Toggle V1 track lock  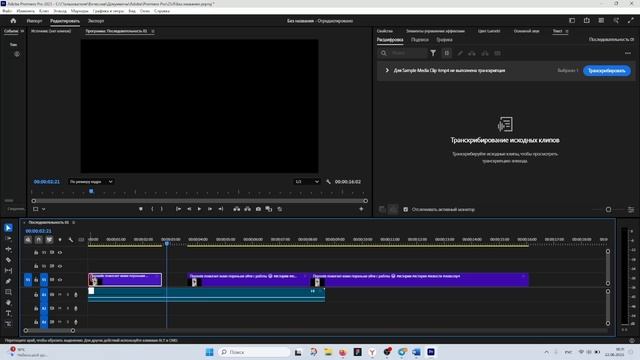tap(36, 280)
